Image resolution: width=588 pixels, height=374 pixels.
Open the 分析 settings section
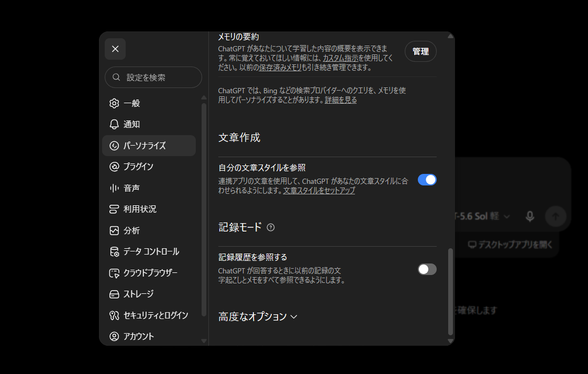coord(149,230)
